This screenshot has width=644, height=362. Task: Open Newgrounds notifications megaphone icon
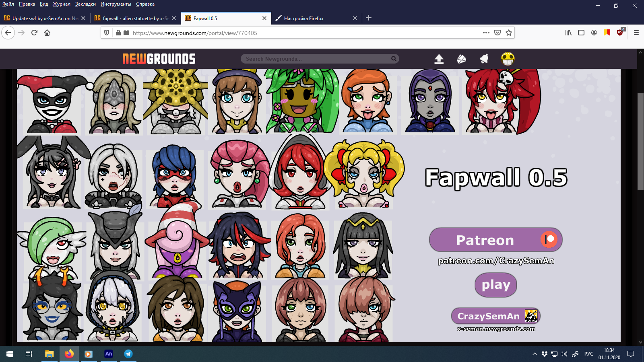(484, 59)
